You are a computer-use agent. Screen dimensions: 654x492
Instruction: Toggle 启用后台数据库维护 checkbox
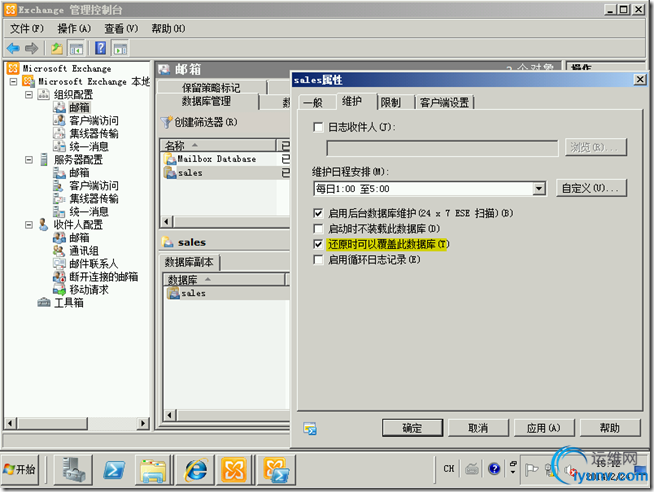click(318, 213)
